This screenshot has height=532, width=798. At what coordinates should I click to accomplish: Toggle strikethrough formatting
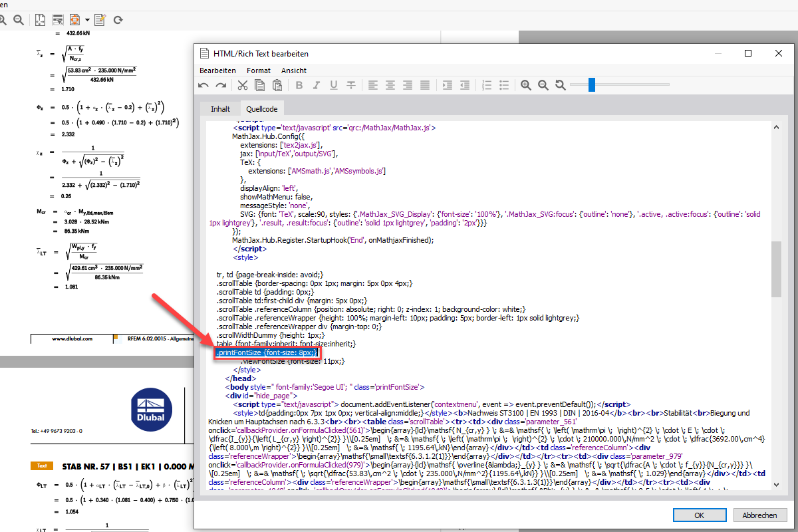(x=351, y=85)
